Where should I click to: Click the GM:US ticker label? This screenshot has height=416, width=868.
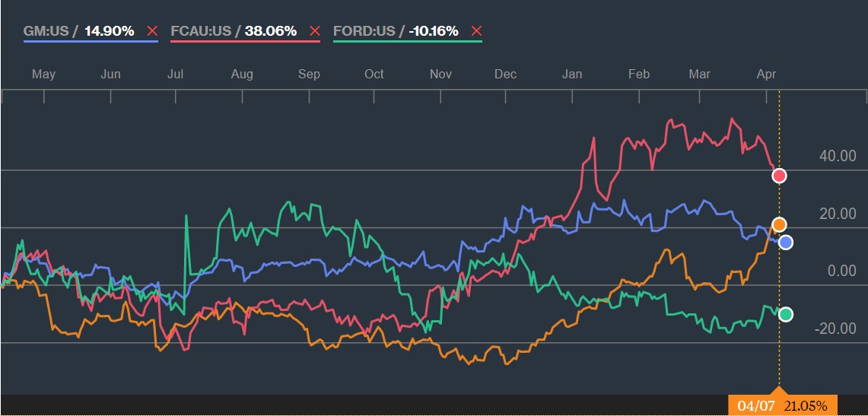(48, 31)
